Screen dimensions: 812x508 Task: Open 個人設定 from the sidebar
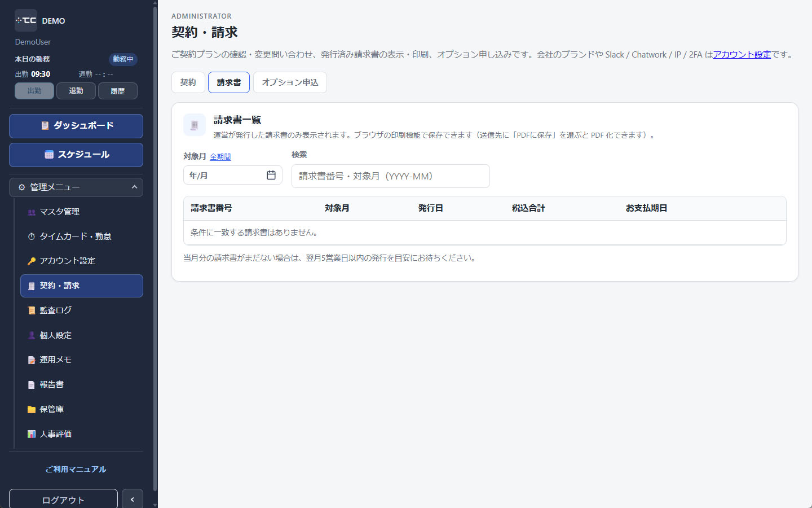coord(82,335)
